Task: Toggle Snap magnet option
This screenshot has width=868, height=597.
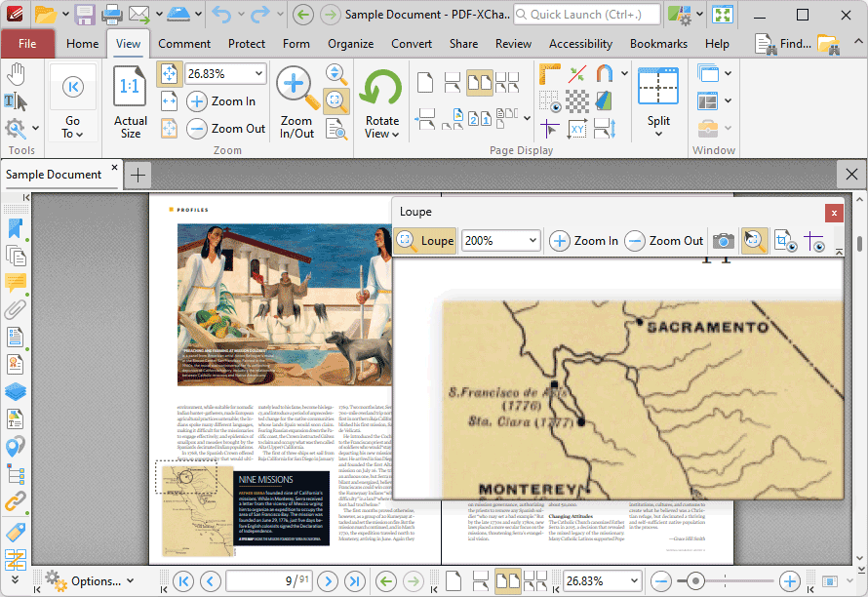Action: point(605,74)
